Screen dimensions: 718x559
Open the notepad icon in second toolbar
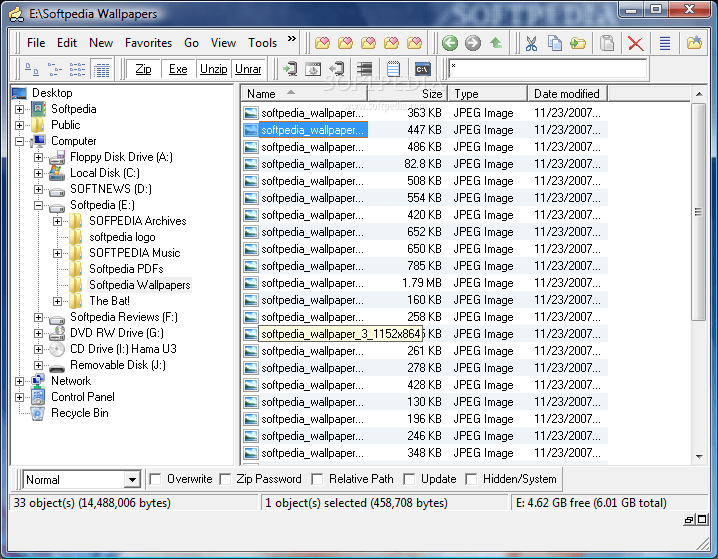click(x=393, y=69)
